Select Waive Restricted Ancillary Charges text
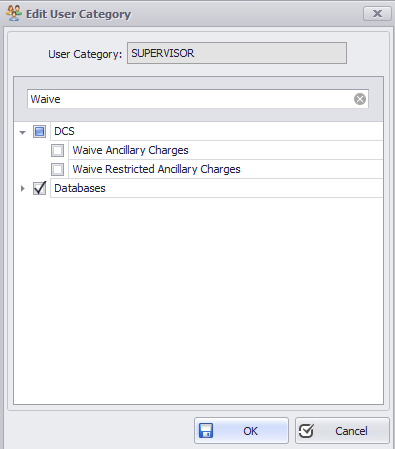Viewport: 395px width, 449px height. (157, 169)
